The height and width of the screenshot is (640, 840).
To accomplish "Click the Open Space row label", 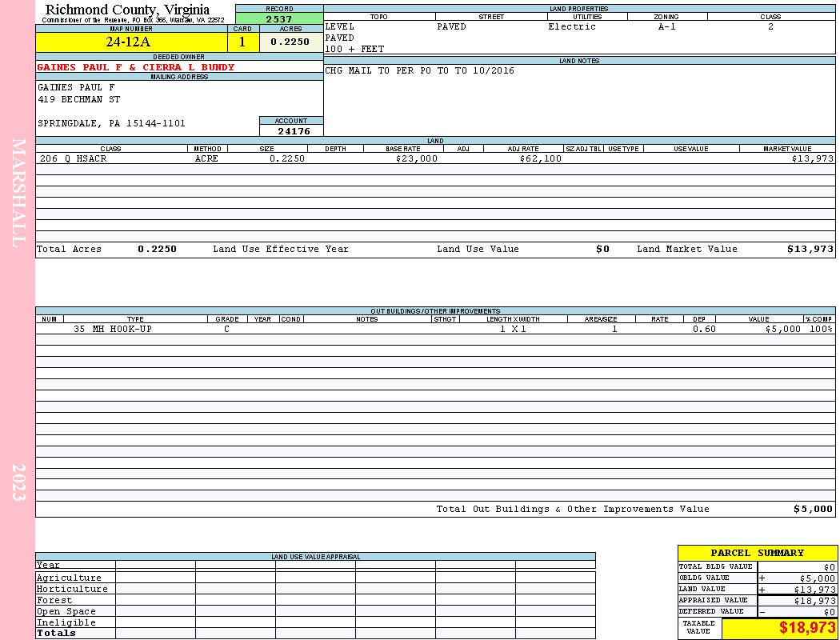I will [x=66, y=612].
